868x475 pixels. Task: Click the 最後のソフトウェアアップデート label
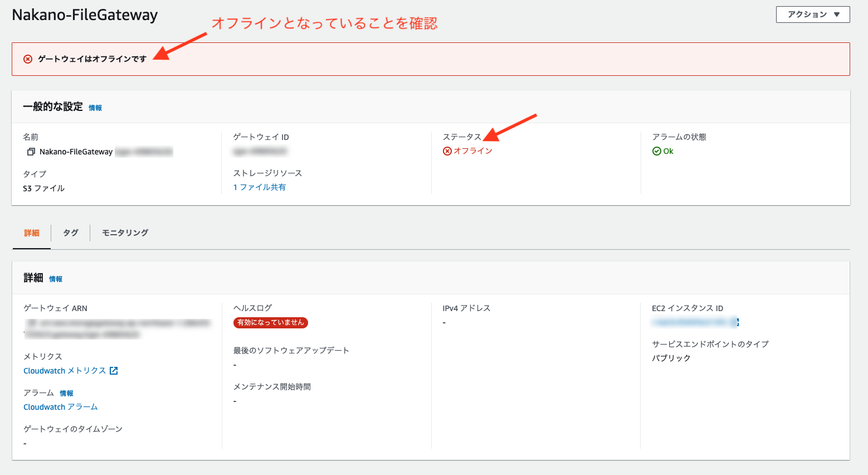(x=291, y=350)
